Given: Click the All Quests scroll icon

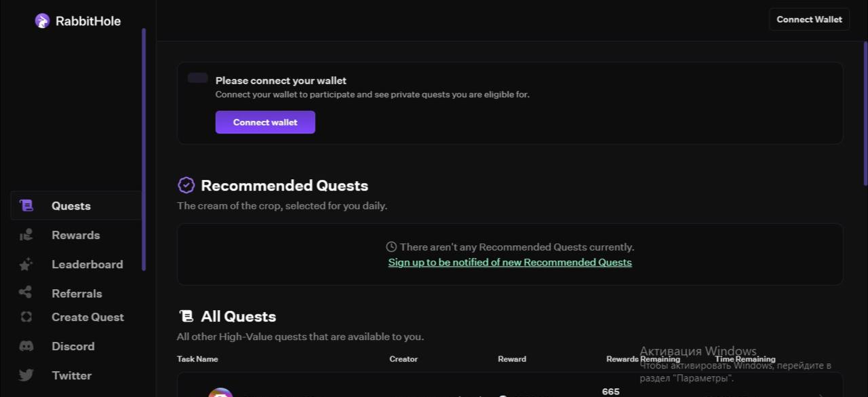Looking at the screenshot, I should [x=186, y=316].
